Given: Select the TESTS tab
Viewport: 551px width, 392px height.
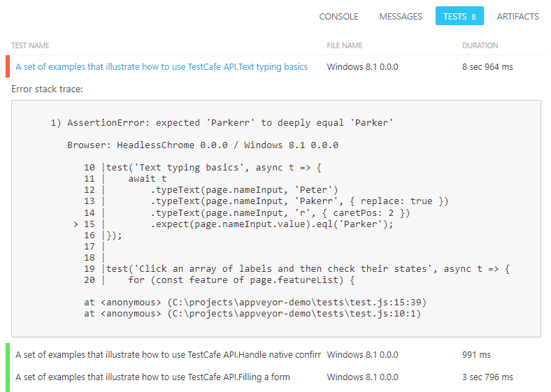Looking at the screenshot, I should point(455,16).
